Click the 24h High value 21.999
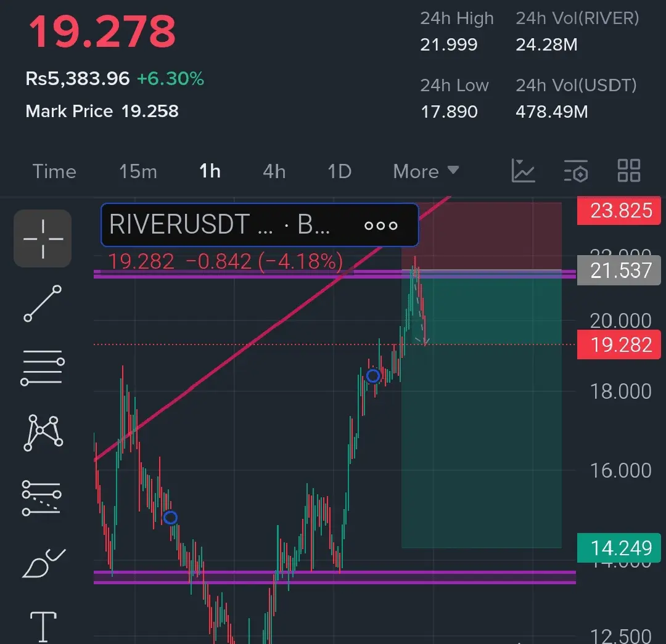Screen dimensions: 666x644 (449, 44)
